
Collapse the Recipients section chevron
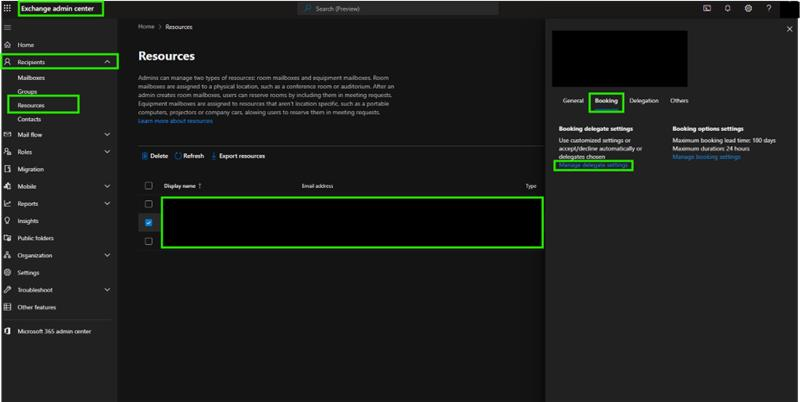107,62
